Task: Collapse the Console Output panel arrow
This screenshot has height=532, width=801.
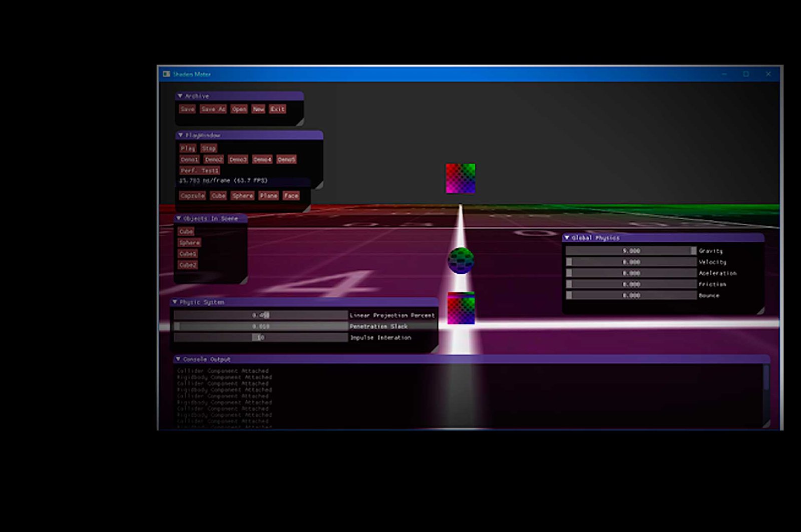Action: tap(178, 359)
